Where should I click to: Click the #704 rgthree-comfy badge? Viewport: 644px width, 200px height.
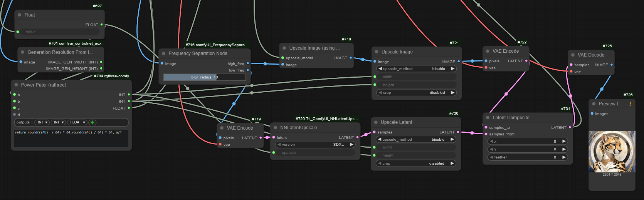pyautogui.click(x=111, y=76)
